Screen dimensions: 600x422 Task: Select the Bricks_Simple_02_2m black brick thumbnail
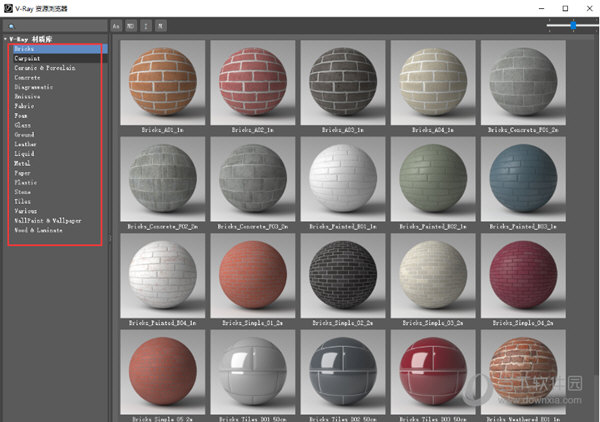click(x=341, y=276)
